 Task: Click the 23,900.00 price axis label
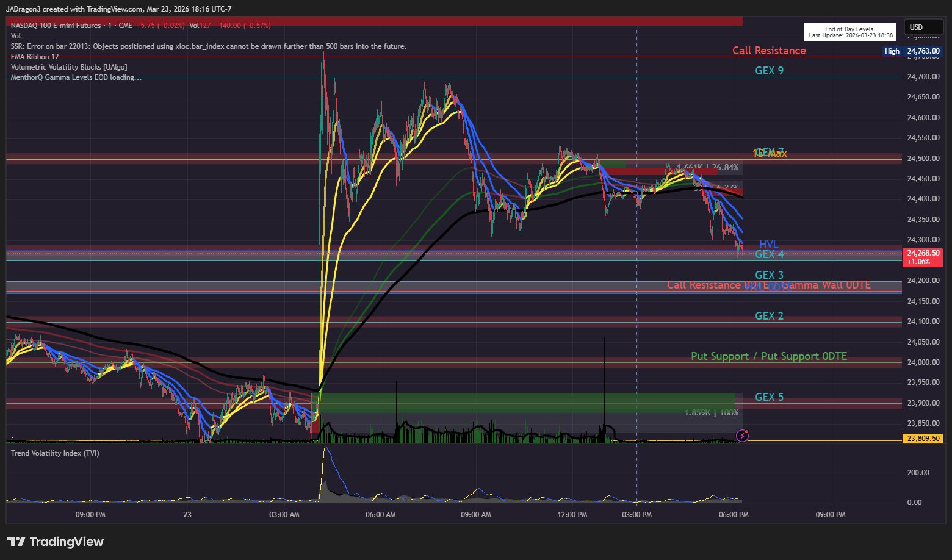pyautogui.click(x=923, y=403)
